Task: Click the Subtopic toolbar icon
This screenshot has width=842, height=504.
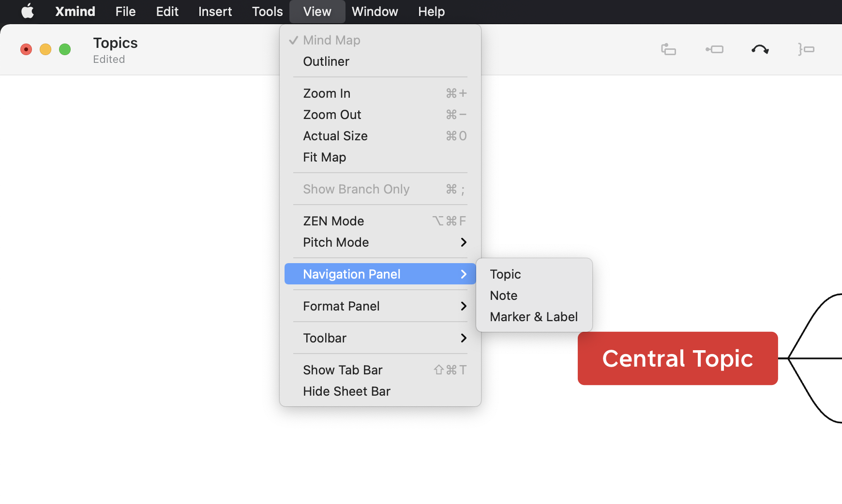Action: [714, 49]
